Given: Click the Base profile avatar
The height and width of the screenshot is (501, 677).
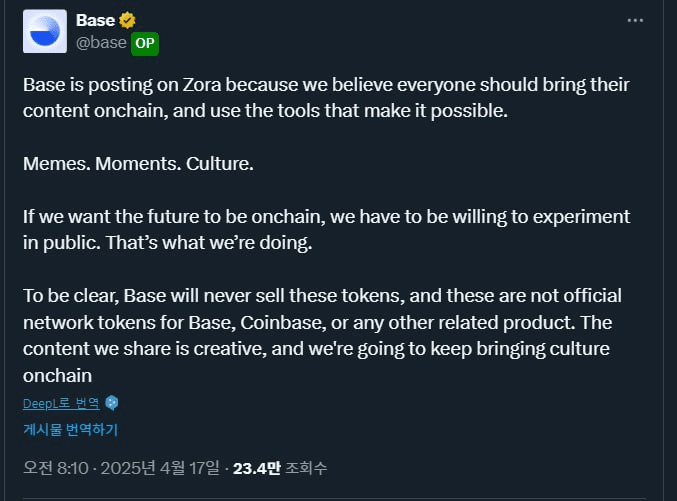Looking at the screenshot, I should click(x=45, y=31).
